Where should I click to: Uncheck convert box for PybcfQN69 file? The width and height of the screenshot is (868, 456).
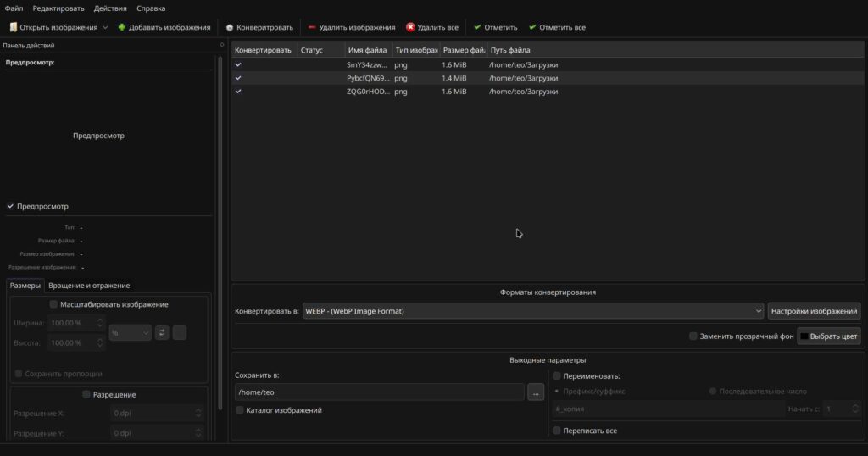238,78
